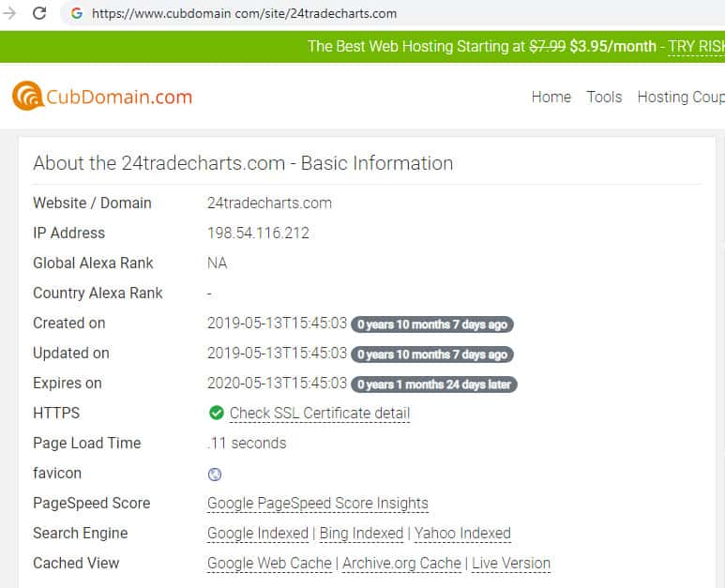Screen dimensions: 725x588
Task: Click the Cached View label
Action: pyautogui.click(x=76, y=563)
